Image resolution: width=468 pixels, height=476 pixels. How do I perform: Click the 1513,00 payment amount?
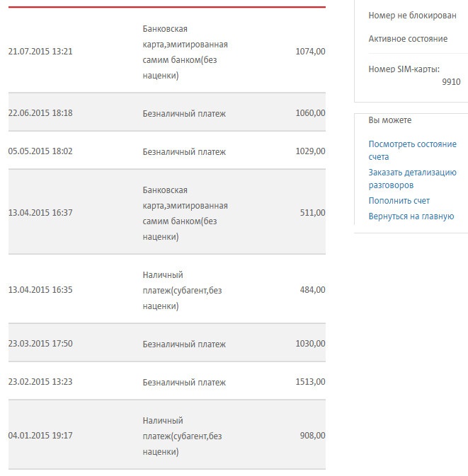pos(310,382)
